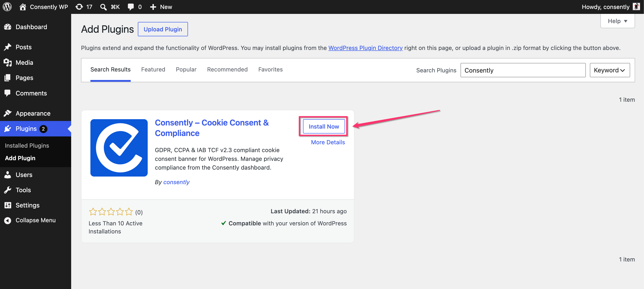Click the Dashboard menu label
This screenshot has height=289, width=644.
(x=31, y=27)
